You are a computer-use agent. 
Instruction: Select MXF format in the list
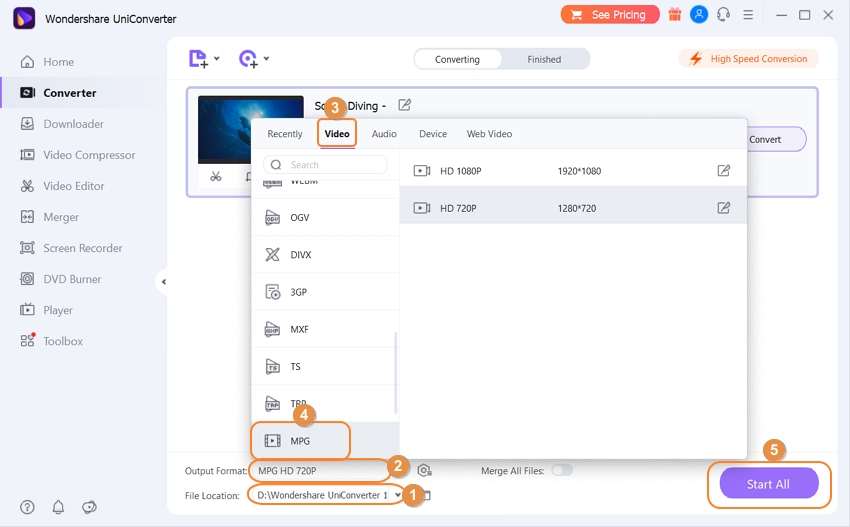(325, 329)
